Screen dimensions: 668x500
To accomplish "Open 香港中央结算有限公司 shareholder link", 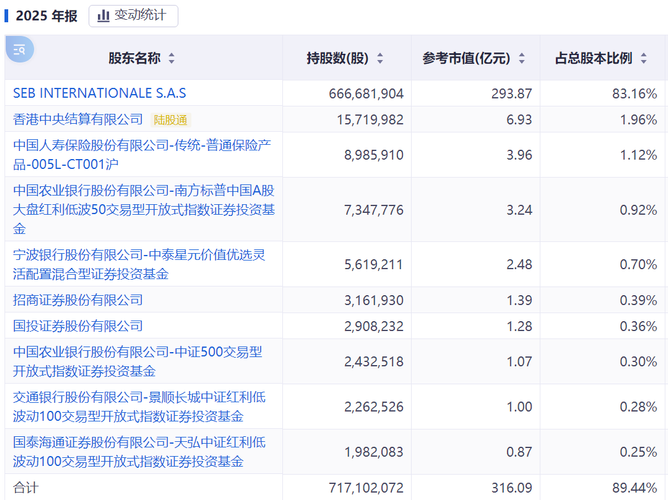I will 78,119.
